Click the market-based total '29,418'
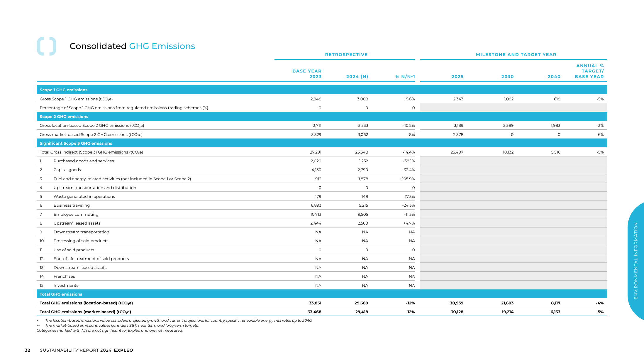 pos(362,312)
